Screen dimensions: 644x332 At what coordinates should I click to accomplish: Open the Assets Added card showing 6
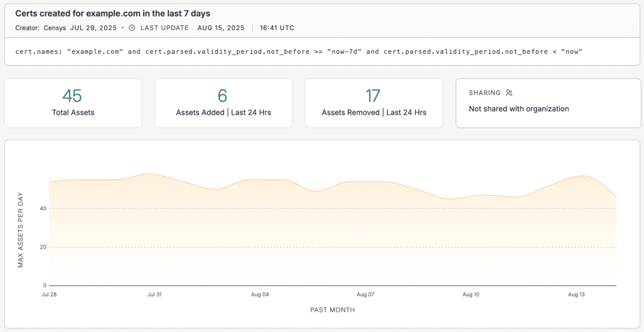224,103
